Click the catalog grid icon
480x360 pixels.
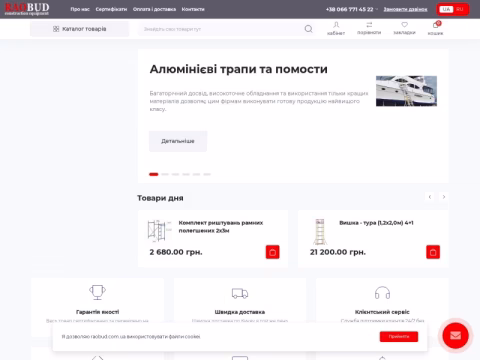[x=56, y=29]
